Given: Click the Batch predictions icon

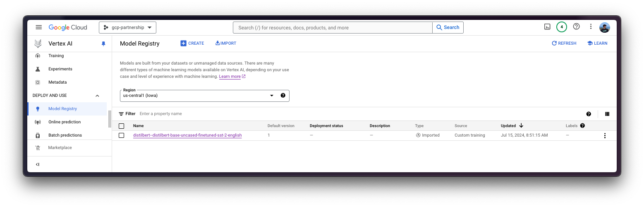Looking at the screenshot, I should tap(38, 135).
